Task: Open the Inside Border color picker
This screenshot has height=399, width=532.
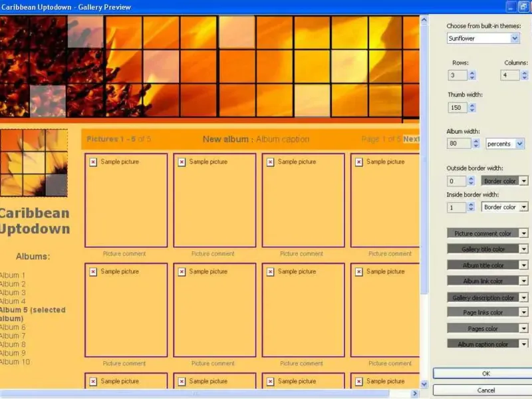Action: point(505,207)
